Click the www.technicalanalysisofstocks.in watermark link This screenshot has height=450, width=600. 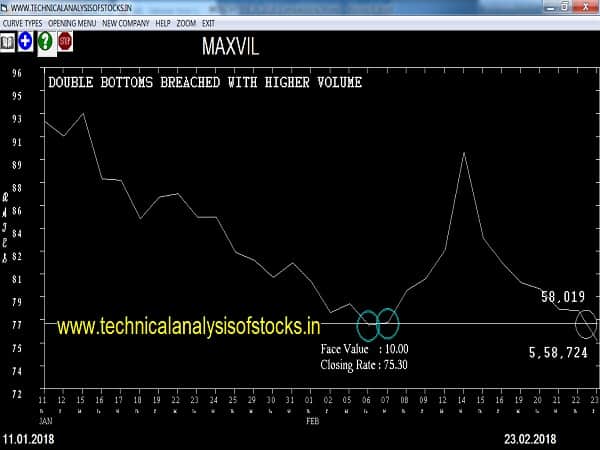pyautogui.click(x=188, y=326)
